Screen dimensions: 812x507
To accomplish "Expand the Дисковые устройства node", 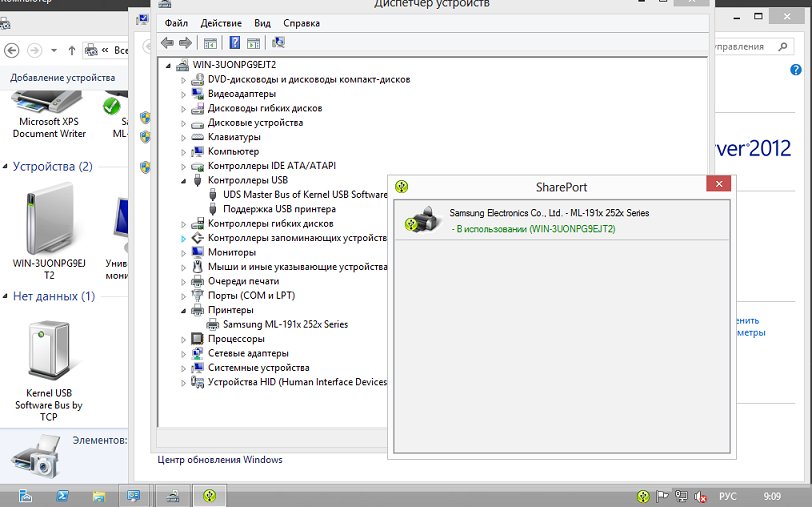I will [x=183, y=124].
